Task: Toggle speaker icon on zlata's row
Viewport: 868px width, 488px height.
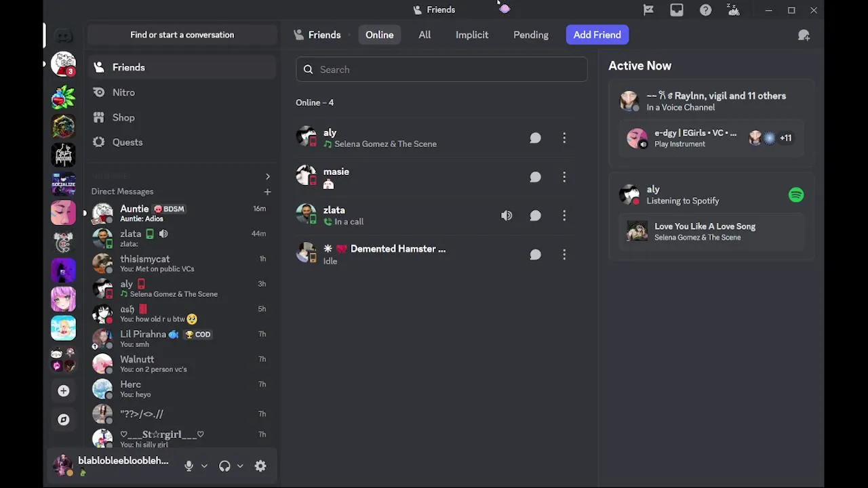Action: click(507, 216)
